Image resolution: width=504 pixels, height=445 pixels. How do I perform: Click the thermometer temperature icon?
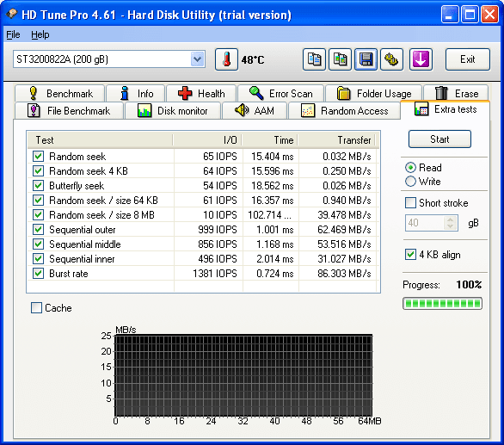pos(226,59)
